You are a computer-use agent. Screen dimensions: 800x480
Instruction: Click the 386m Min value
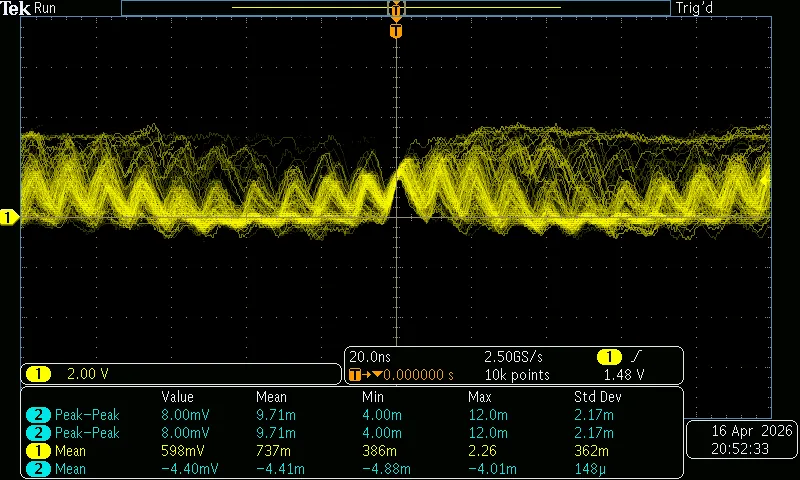tap(380, 451)
